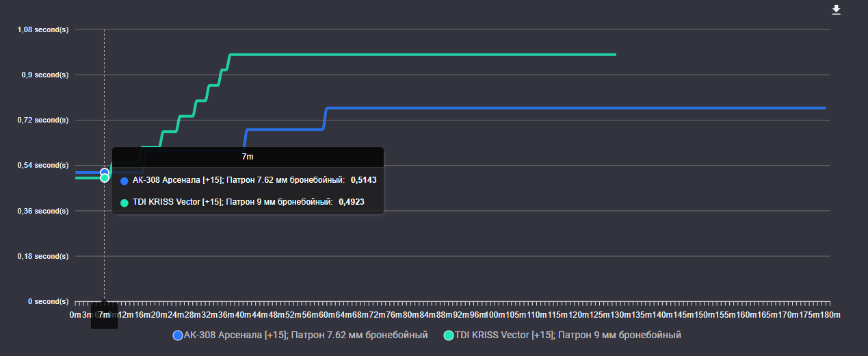
Task: Click the tooltip row for TDI KRISS Vector
Action: tap(242, 202)
